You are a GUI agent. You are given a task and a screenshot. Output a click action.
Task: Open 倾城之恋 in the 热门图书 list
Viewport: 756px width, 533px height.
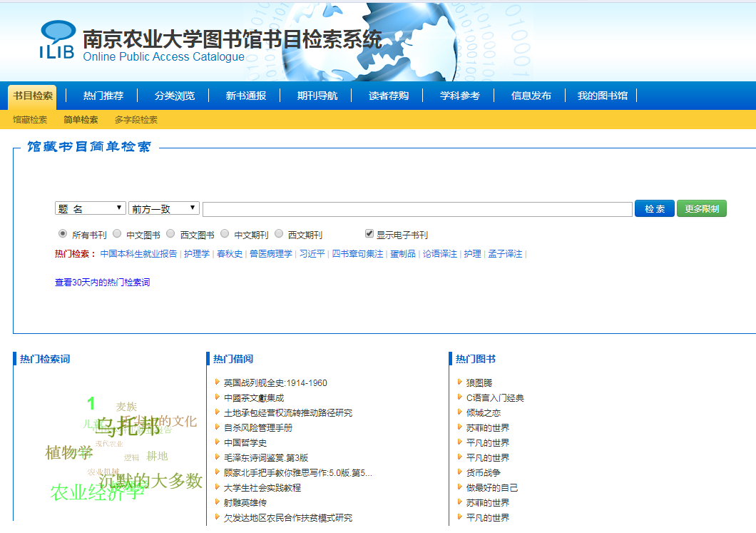(484, 413)
